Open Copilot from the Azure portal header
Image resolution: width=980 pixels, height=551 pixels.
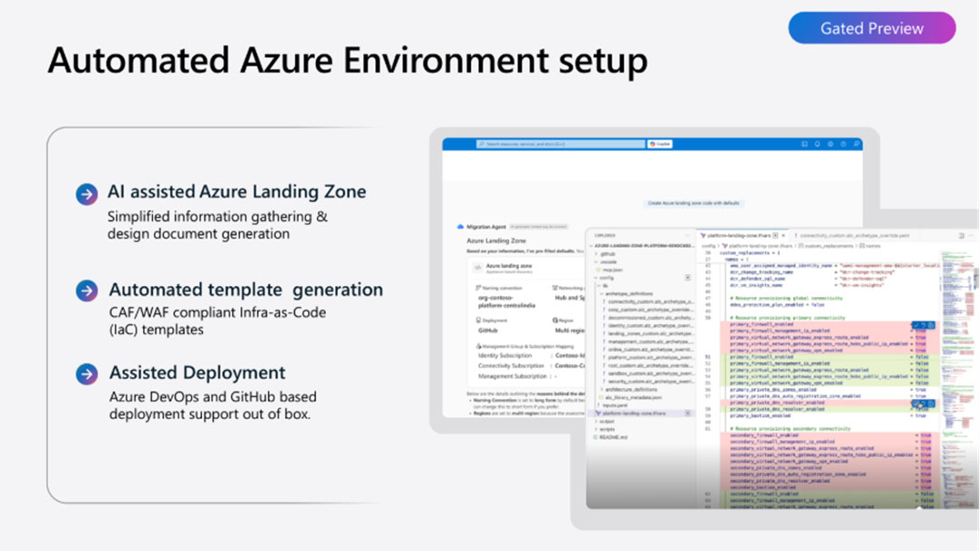(x=659, y=144)
